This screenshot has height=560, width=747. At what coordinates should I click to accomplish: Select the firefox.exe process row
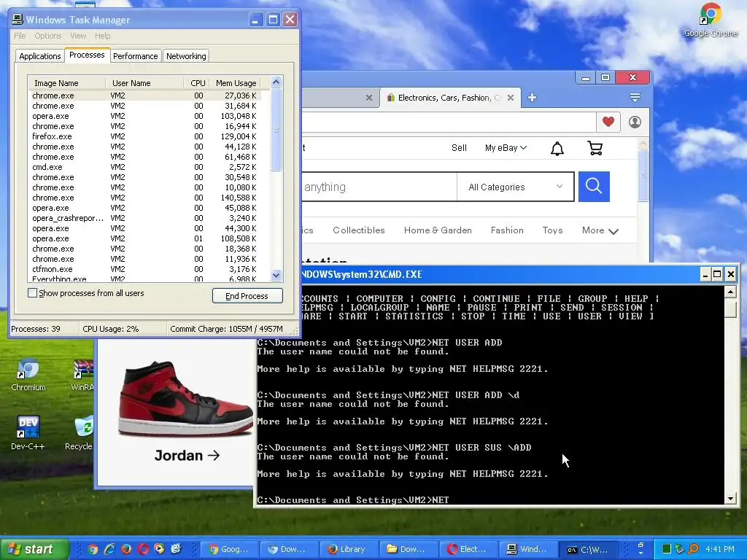(x=144, y=136)
